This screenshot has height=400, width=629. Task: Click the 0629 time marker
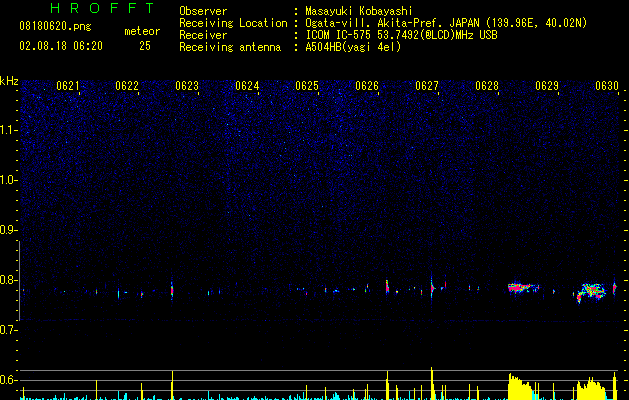pyautogui.click(x=547, y=86)
